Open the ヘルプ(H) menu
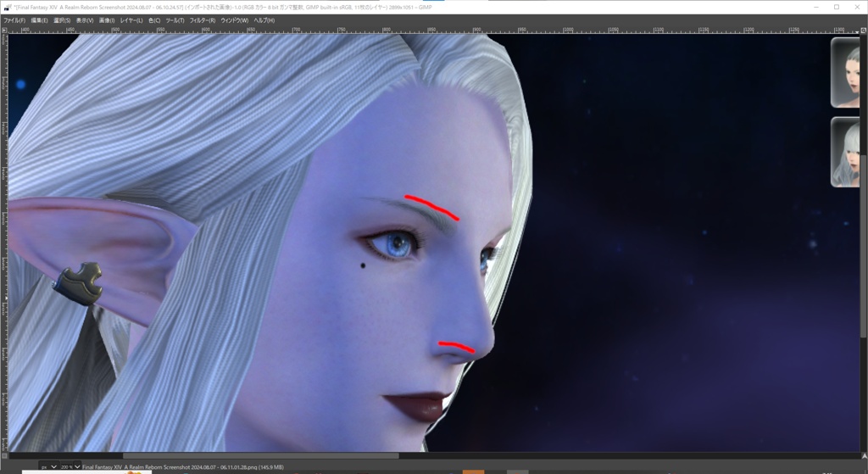The image size is (868, 474). [x=264, y=20]
